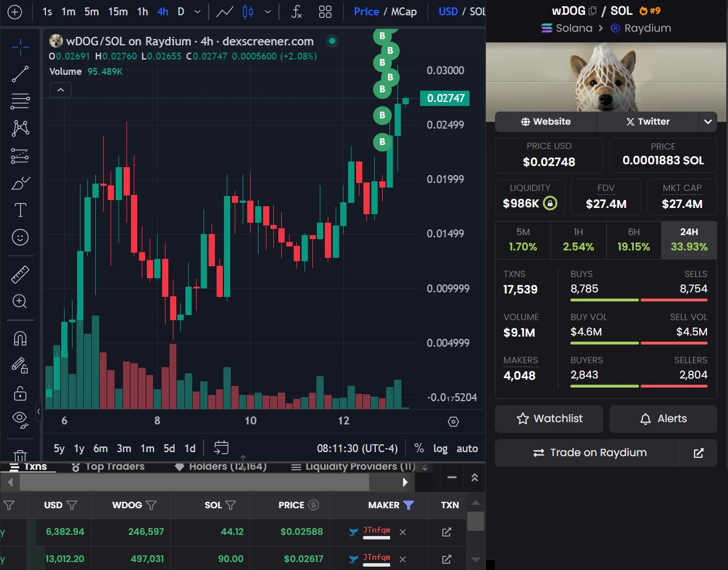The image size is (728, 570).
Task: Open Raydium trade in new window icon
Action: 699,453
